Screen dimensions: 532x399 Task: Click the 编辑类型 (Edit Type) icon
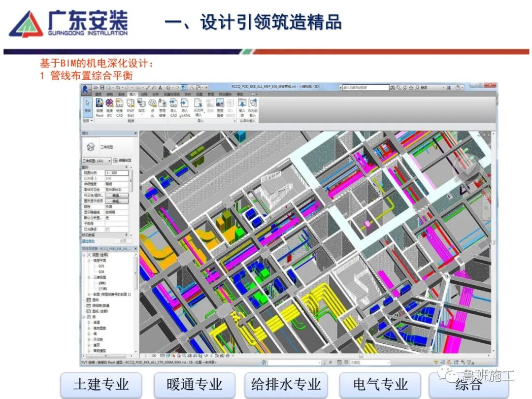tap(115, 160)
